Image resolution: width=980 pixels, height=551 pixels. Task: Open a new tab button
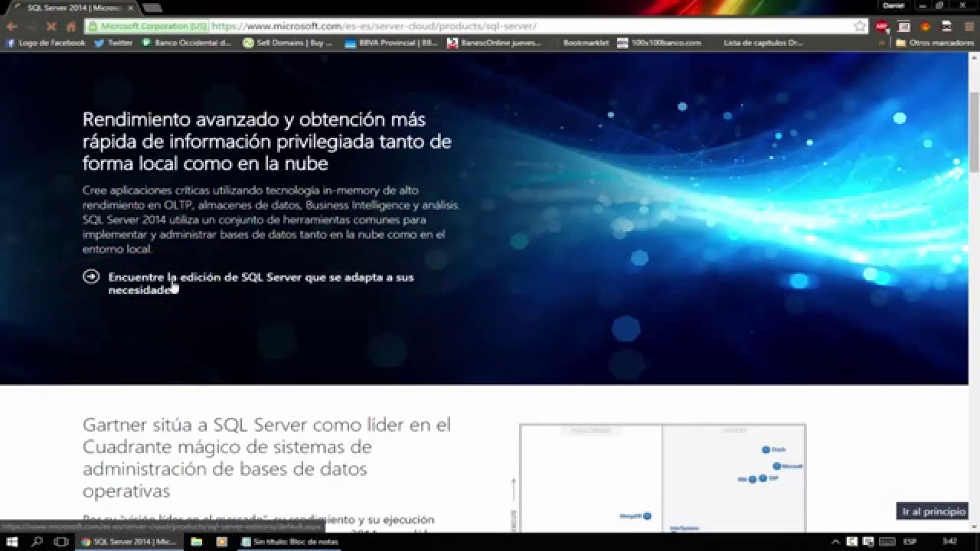tap(152, 8)
